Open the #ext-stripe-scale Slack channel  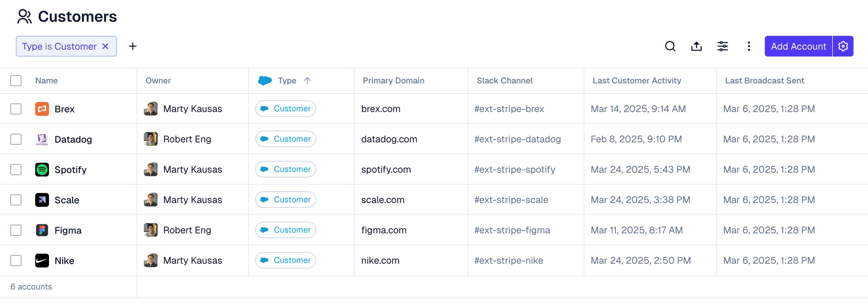(x=511, y=200)
